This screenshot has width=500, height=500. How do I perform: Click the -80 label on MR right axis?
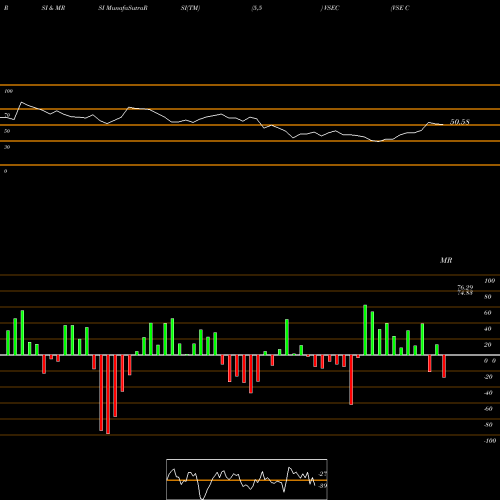point(488,425)
